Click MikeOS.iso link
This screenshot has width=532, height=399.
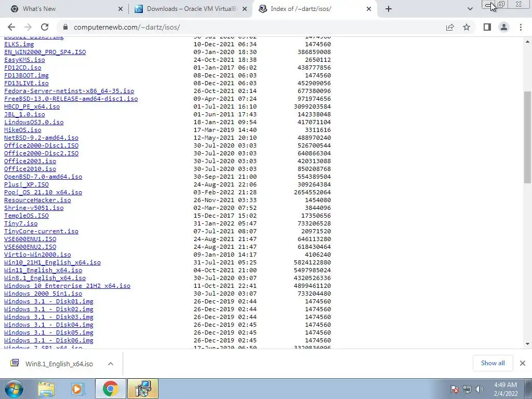point(23,130)
